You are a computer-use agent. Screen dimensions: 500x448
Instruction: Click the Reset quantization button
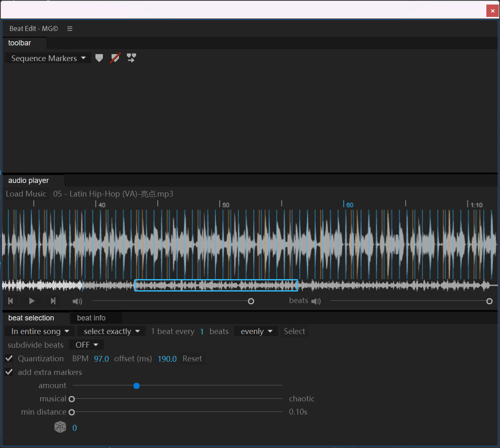[x=192, y=358]
